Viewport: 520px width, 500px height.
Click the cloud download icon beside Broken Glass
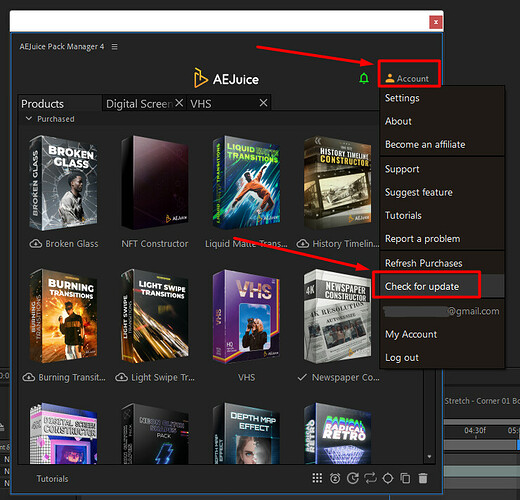point(36,244)
